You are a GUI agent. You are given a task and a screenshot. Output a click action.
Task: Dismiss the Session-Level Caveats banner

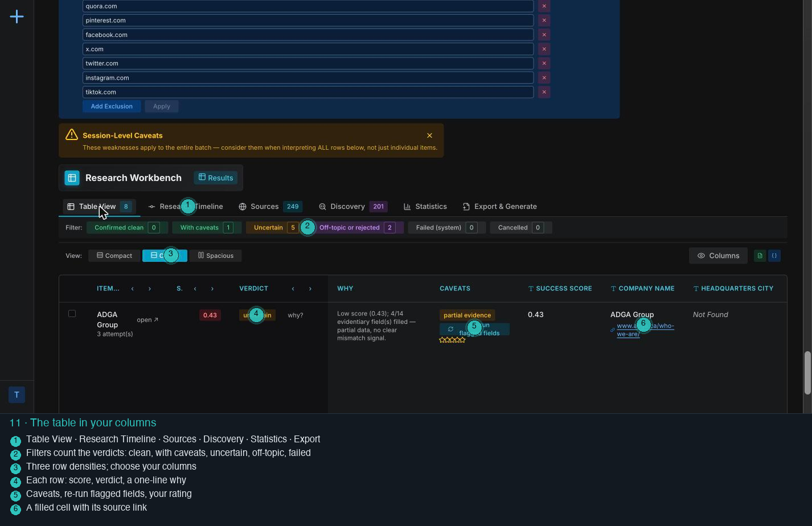pyautogui.click(x=429, y=135)
